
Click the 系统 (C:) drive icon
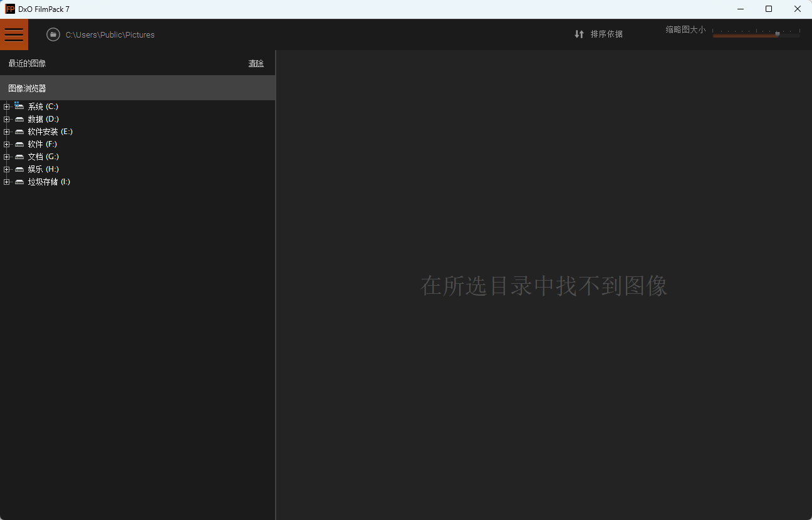click(x=19, y=106)
